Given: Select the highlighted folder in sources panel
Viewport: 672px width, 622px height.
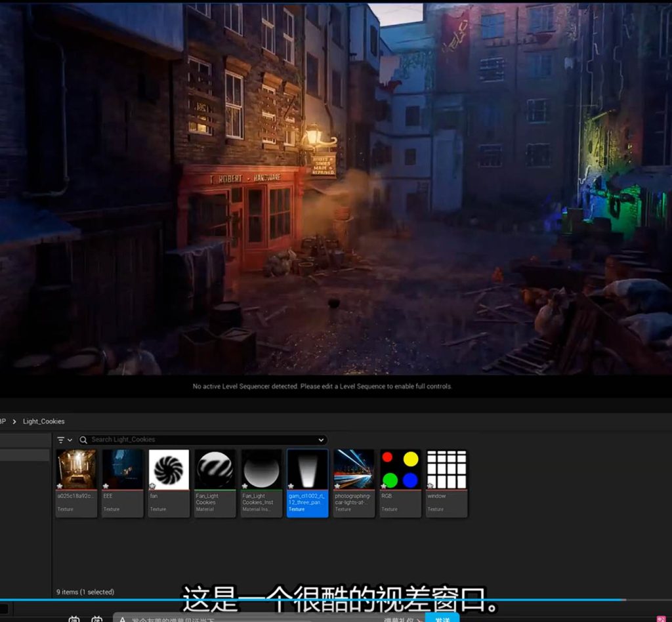Looking at the screenshot, I should pos(25,455).
